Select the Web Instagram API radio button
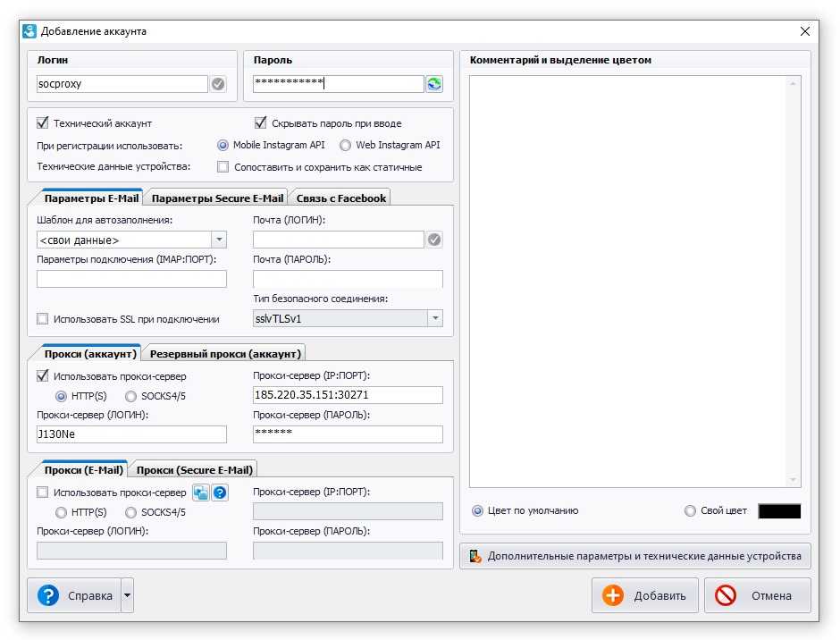This screenshot has height=640, width=840. pyautogui.click(x=345, y=145)
